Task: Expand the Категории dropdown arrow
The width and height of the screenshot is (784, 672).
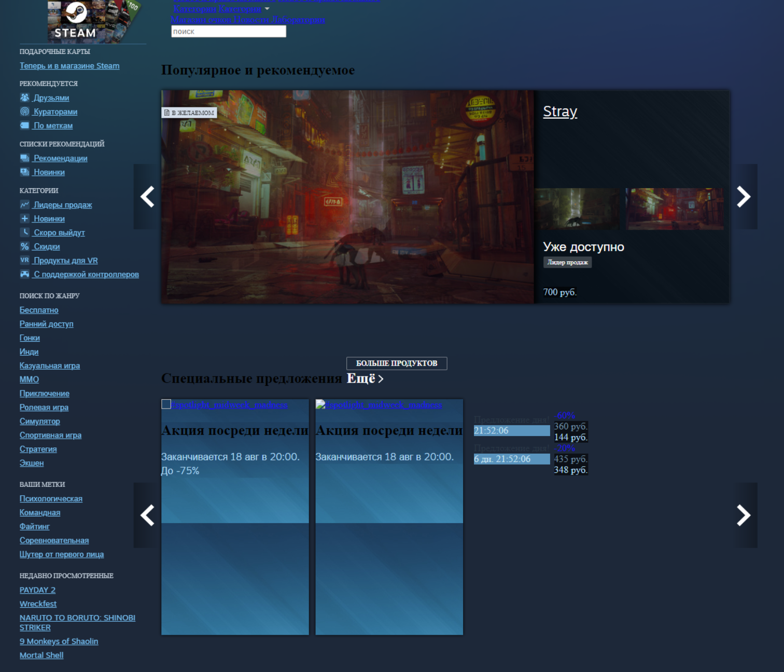Action: (267, 9)
